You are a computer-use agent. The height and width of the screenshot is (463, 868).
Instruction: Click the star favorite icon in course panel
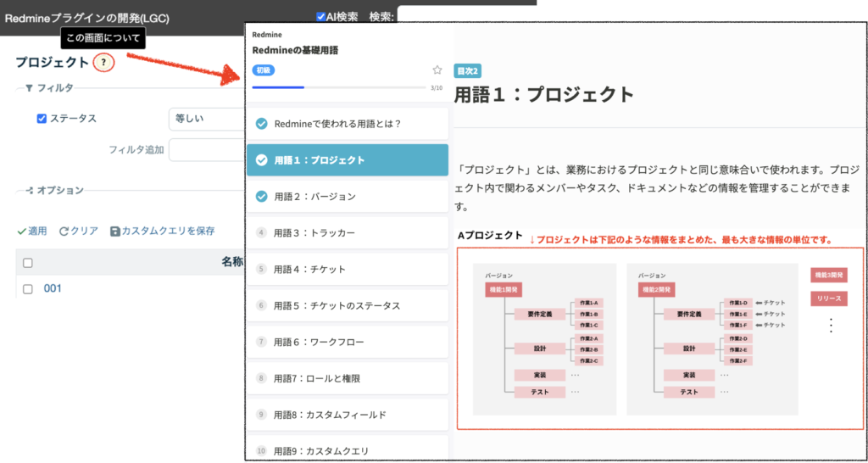point(437,70)
